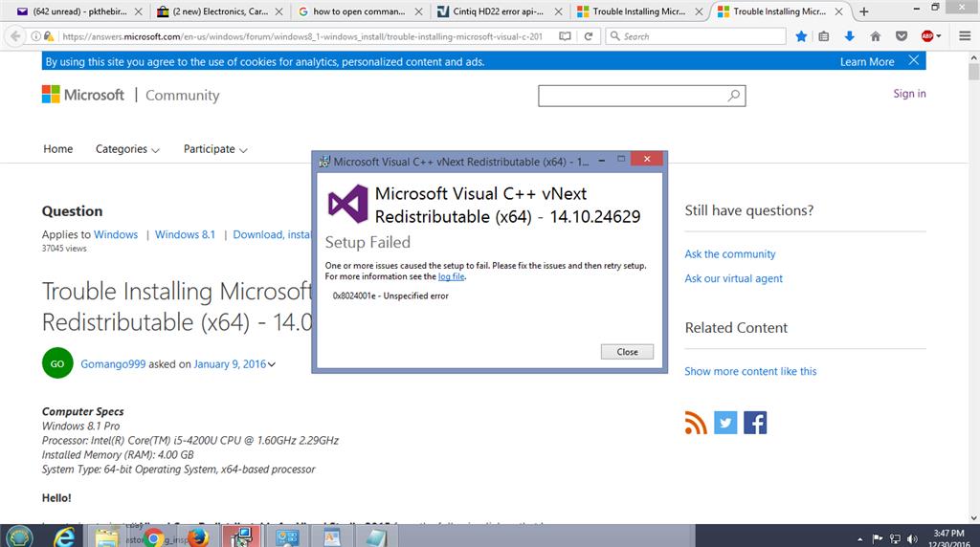
Task: Expand the January 9, 2016 date chevron
Action: coord(271,364)
